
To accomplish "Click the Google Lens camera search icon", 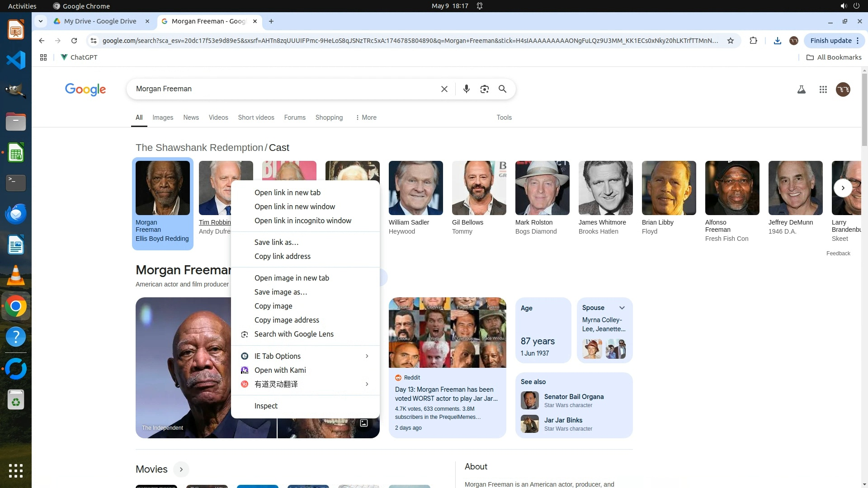I will [x=484, y=89].
